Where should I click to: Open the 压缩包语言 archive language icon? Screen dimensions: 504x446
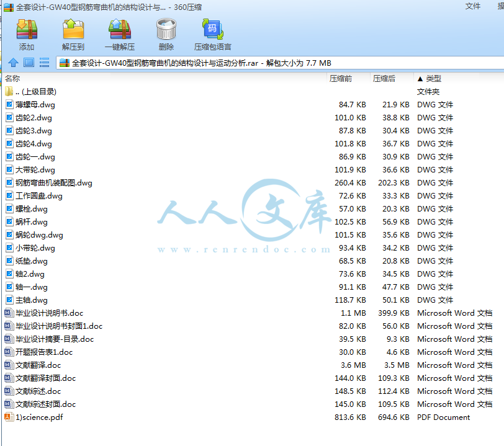point(212,29)
